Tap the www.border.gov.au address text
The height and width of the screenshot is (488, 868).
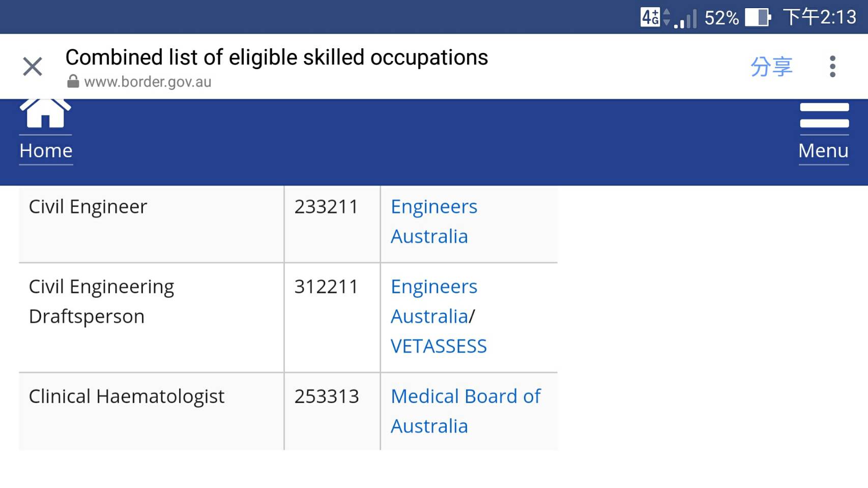pos(148,82)
